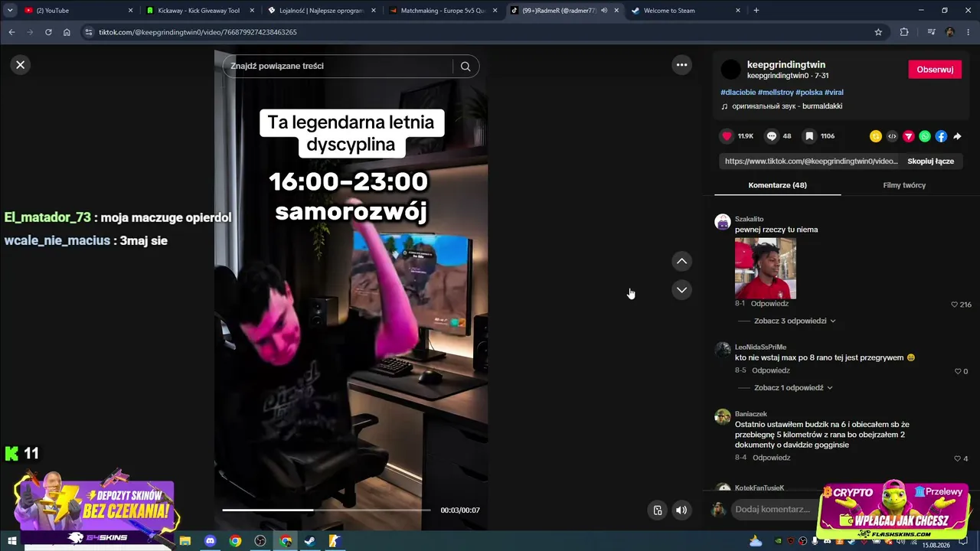Like Szakalito's comment with the heart
Viewport: 980px width, 551px height.
[955, 305]
